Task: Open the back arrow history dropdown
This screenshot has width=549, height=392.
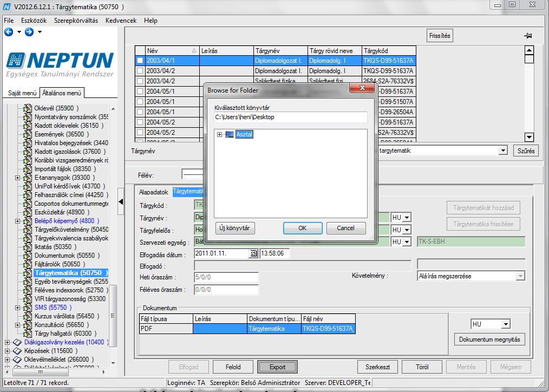Action: pyautogui.click(x=19, y=32)
